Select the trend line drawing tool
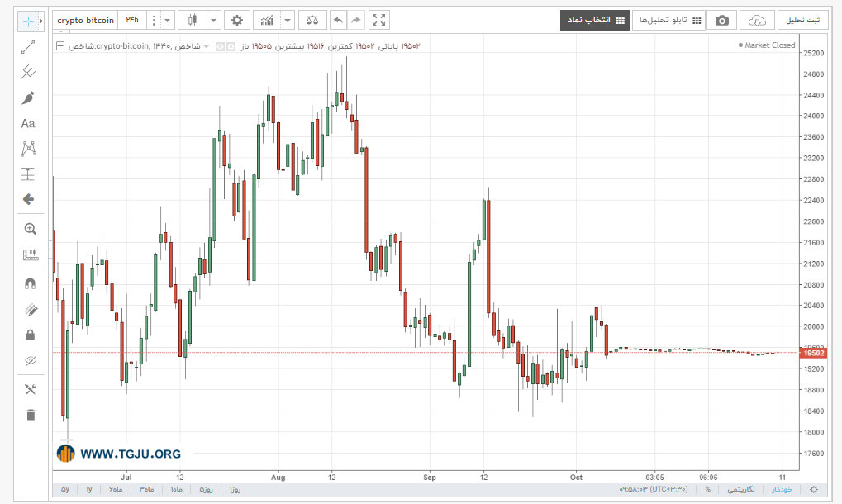This screenshot has height=504, width=842. (28, 47)
